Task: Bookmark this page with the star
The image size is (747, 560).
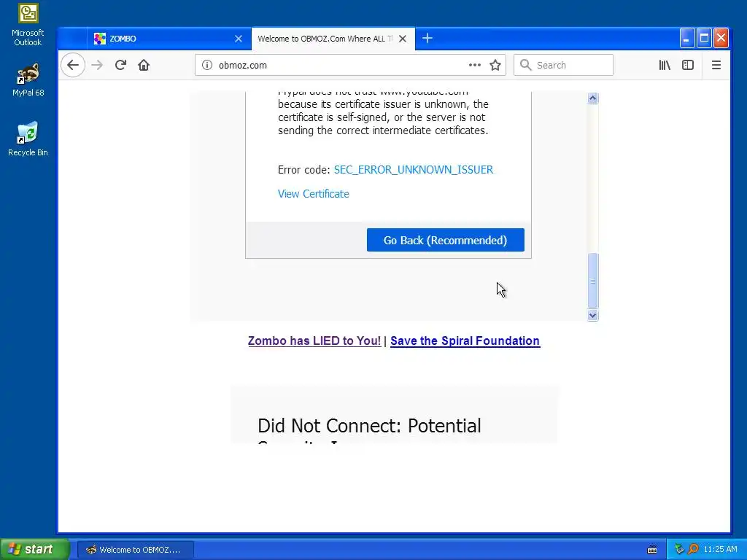Action: [495, 65]
